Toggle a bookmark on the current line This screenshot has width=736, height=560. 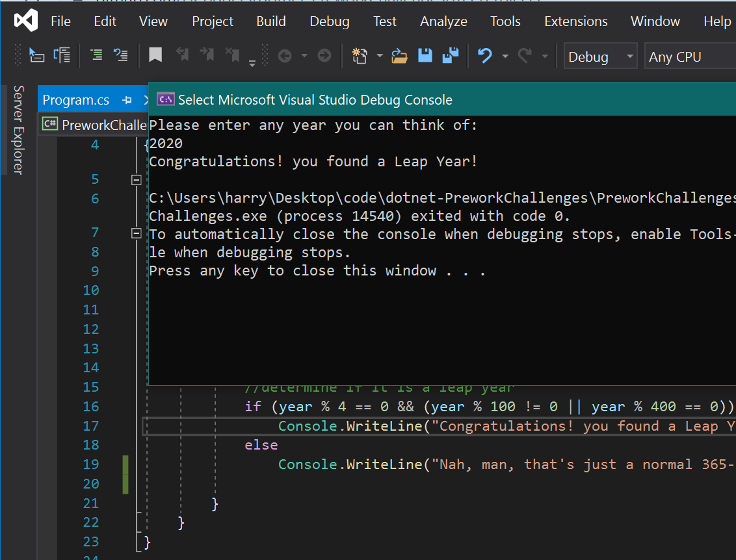[x=155, y=55]
